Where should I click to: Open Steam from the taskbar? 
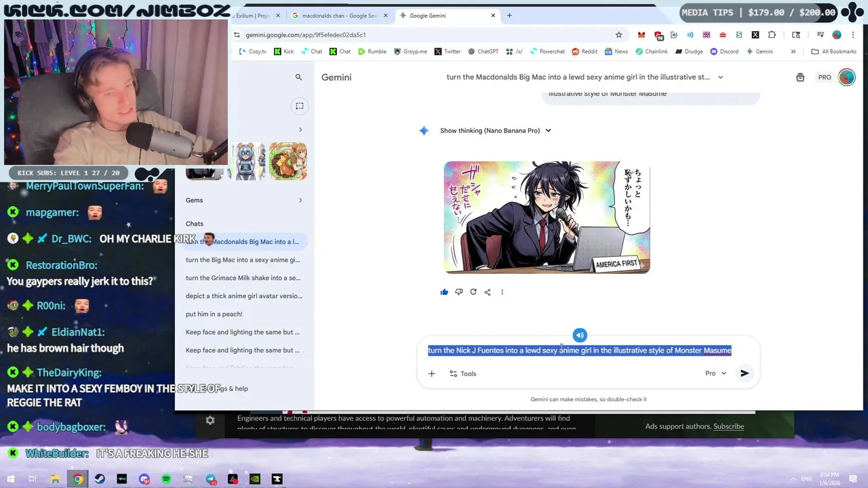100,479
